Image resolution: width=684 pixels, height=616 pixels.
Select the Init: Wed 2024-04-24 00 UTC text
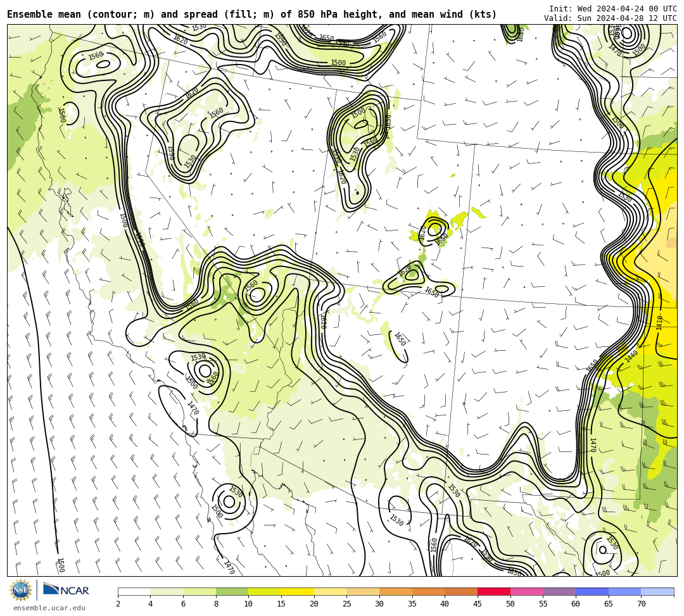pos(613,9)
